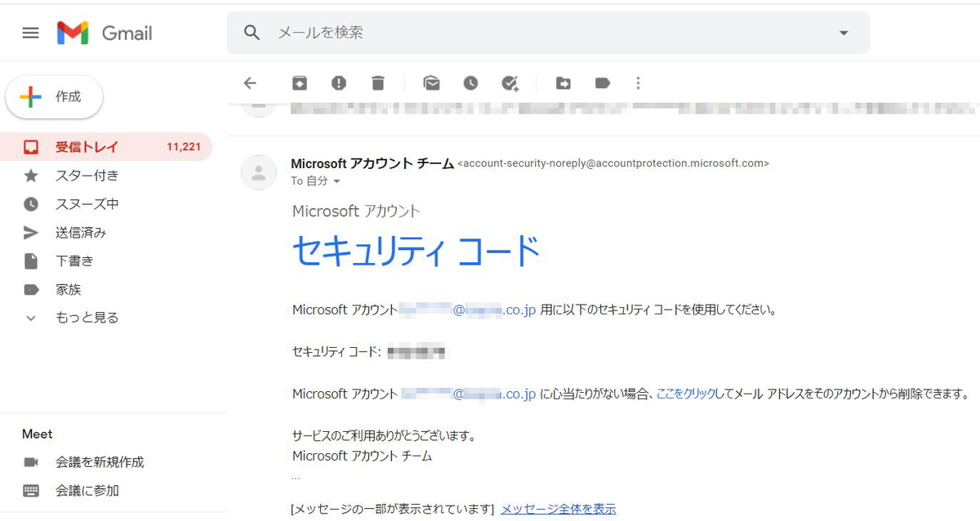Click the keyboard icon beside 会議に参加
The width and height of the screenshot is (980, 521).
[x=31, y=491]
